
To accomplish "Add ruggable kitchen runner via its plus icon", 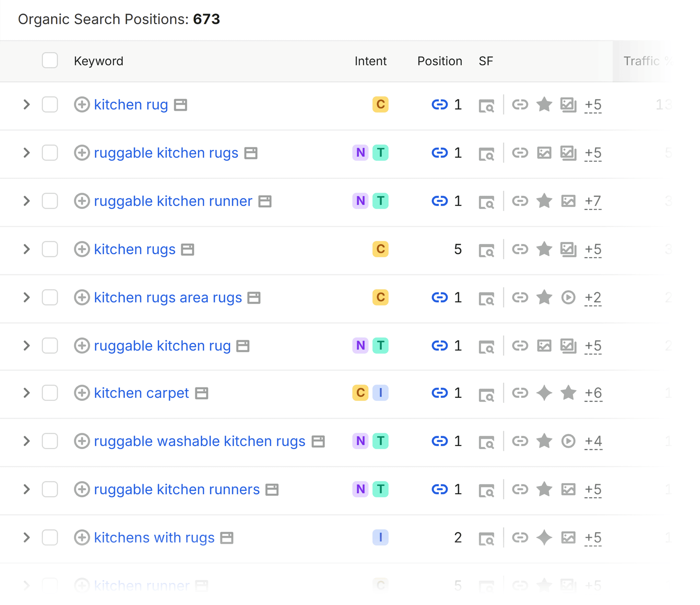I will (x=82, y=201).
